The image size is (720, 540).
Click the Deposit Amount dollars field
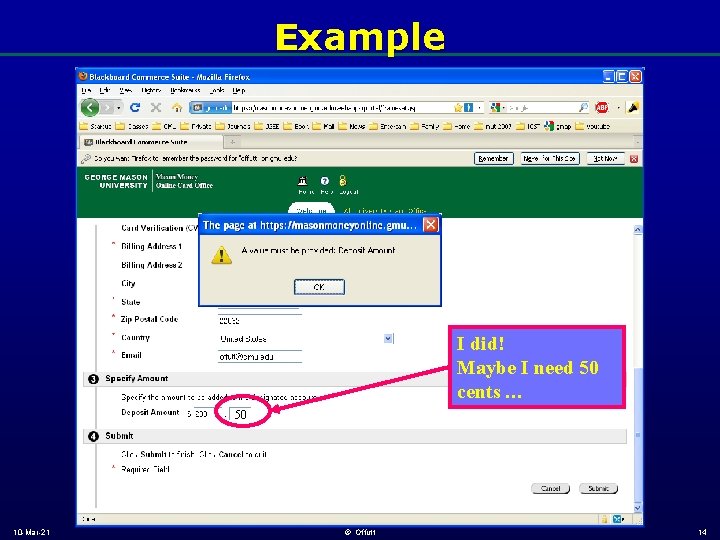coord(202,413)
